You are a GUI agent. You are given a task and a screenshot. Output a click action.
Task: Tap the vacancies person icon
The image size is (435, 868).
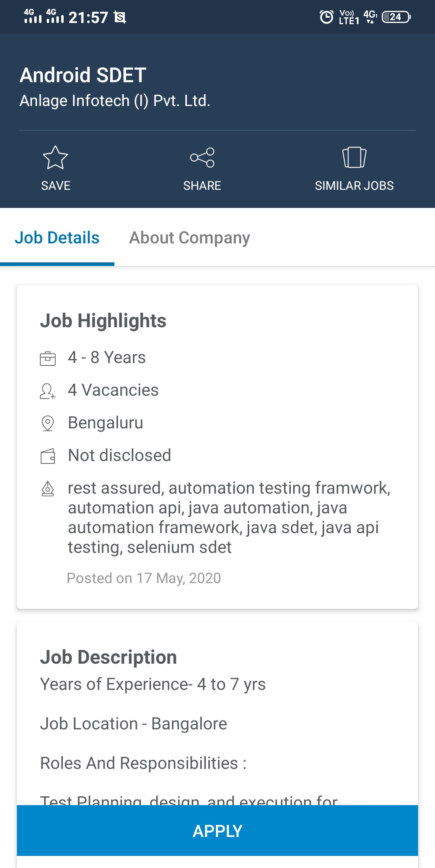pyautogui.click(x=48, y=390)
